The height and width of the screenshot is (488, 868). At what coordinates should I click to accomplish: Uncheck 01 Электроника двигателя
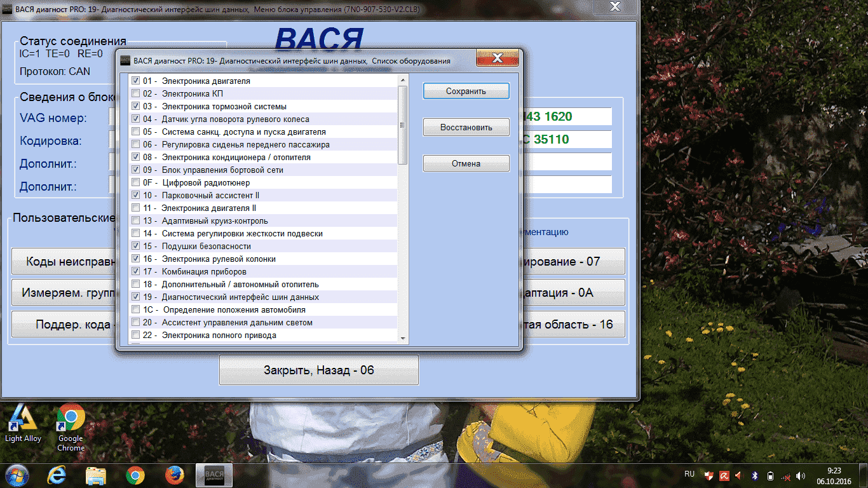135,81
